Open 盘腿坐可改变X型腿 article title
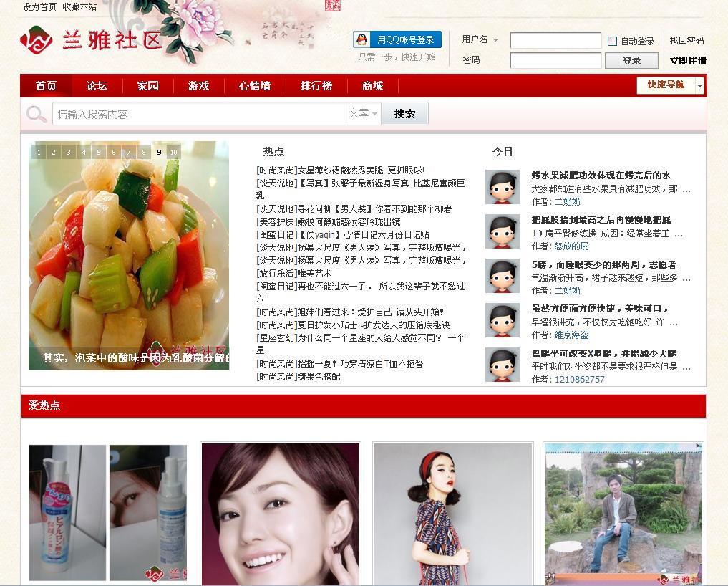The image size is (728, 586). tap(603, 353)
